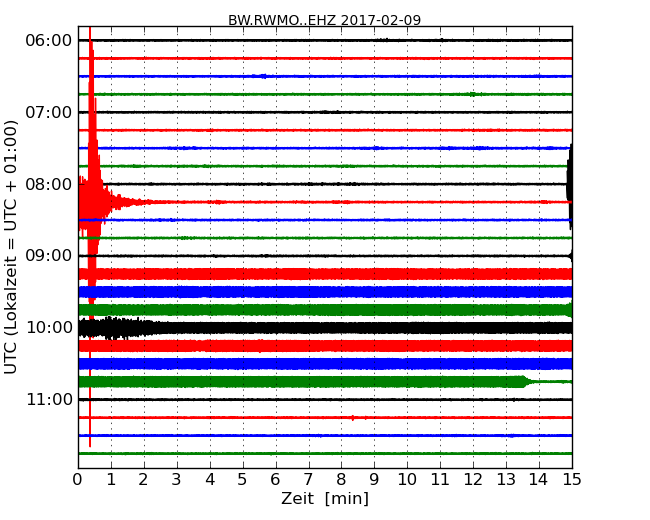Select the 11:00 time label
Screen dimensions: 650x520
click(x=49, y=399)
